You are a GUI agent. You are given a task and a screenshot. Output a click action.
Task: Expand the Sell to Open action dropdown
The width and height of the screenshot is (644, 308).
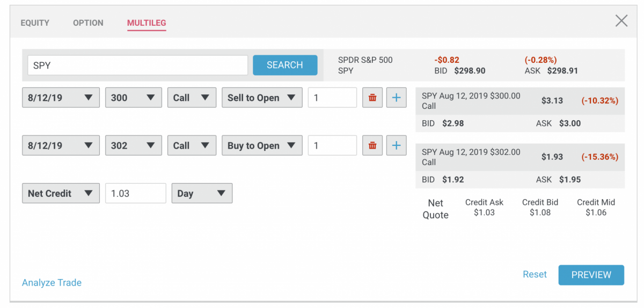(x=262, y=98)
